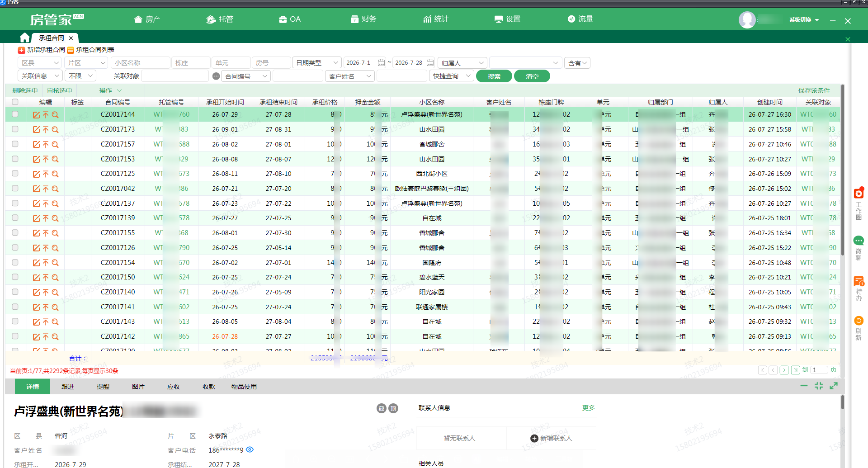Image resolution: width=868 pixels, height=468 pixels.
Task: Toggle the select-all header checkbox
Action: (x=15, y=102)
